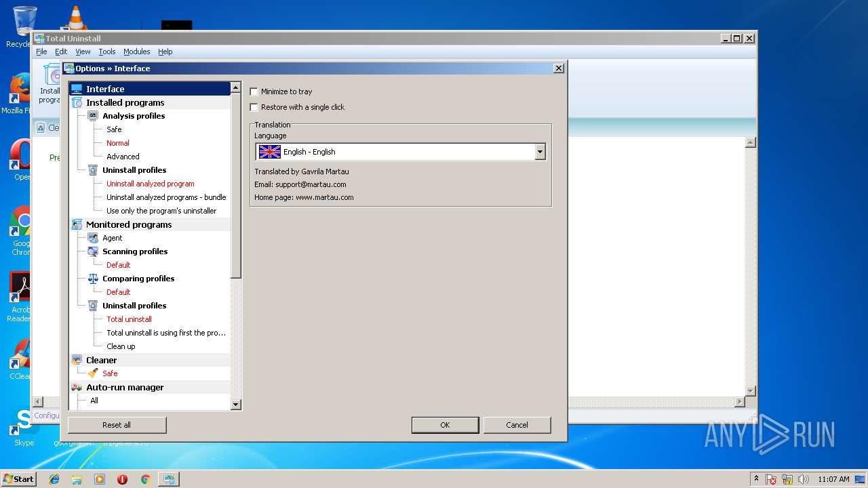
Task: Click the Auto-run manager truck icon
Action: click(77, 387)
